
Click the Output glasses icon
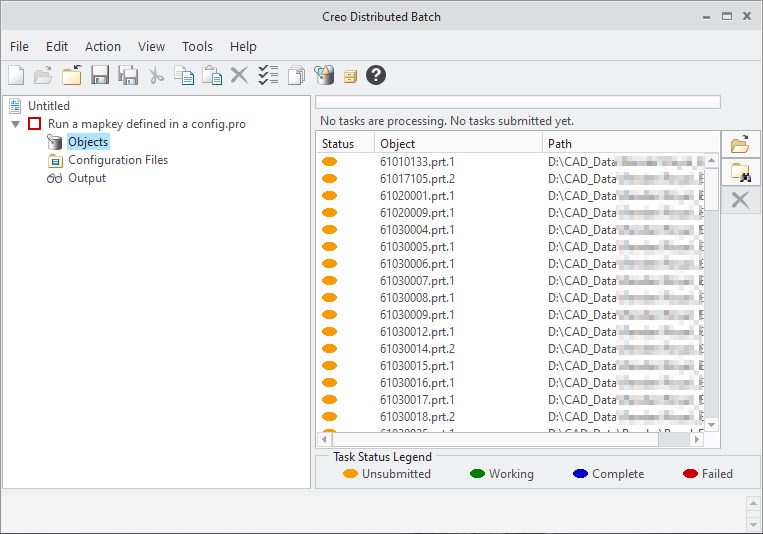tap(54, 178)
